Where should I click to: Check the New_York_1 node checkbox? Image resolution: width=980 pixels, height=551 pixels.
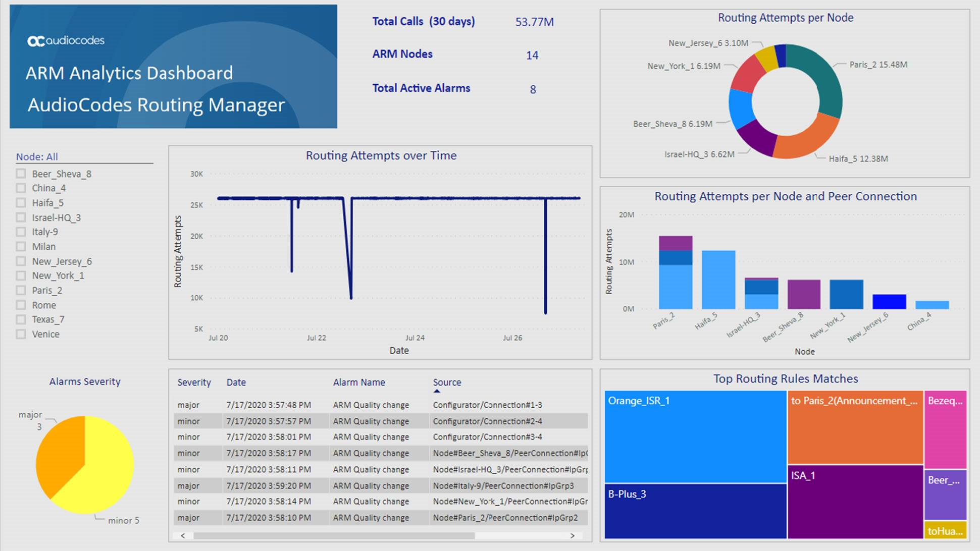(x=21, y=276)
